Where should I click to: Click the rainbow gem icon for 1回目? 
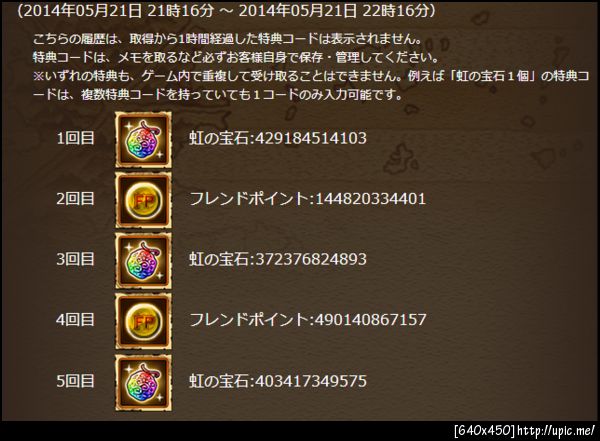(143, 139)
